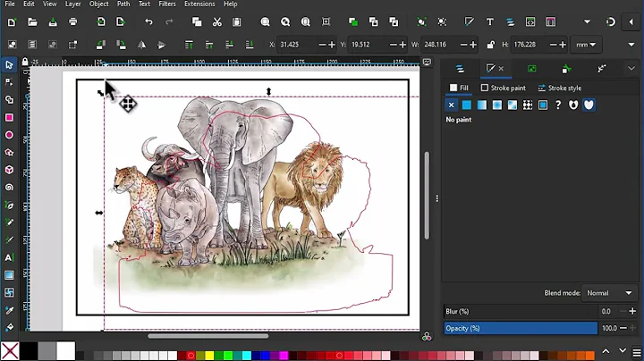Image resolution: width=644 pixels, height=361 pixels.
Task: Click Flip vertically icon
Action: click(x=161, y=45)
